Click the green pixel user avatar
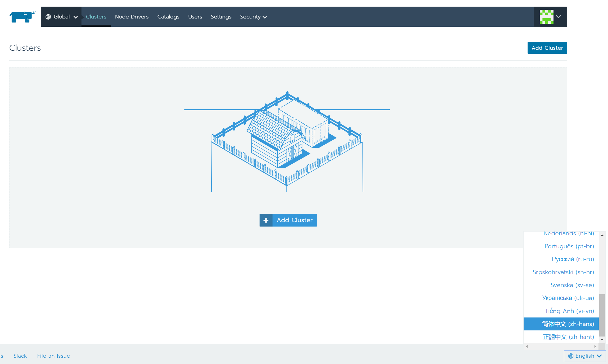The width and height of the screenshot is (608, 364). tap(546, 17)
